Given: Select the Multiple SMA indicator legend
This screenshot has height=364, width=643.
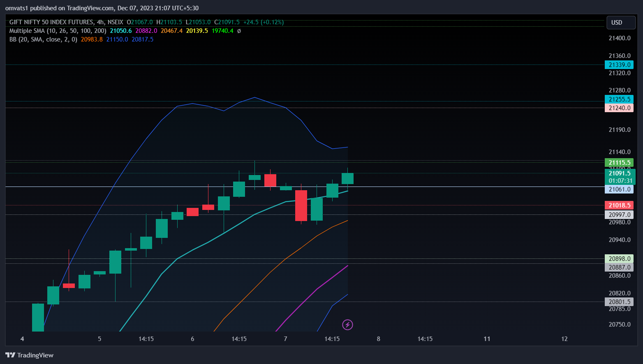Looking at the screenshot, I should (58, 31).
